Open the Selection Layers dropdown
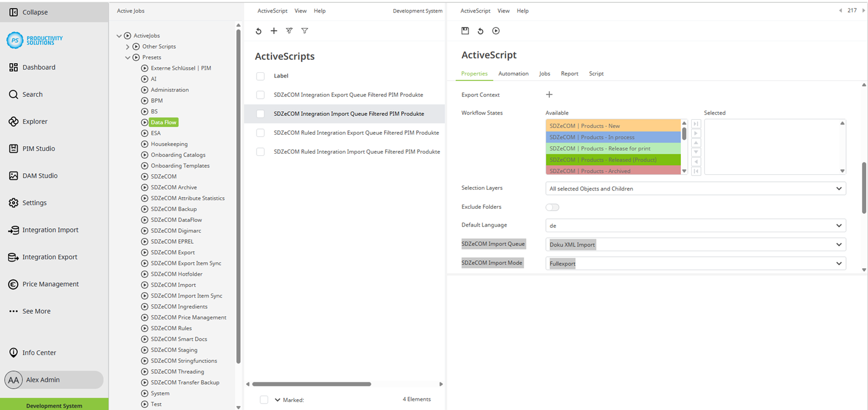Viewport: 868px width, 410px height. (x=695, y=188)
